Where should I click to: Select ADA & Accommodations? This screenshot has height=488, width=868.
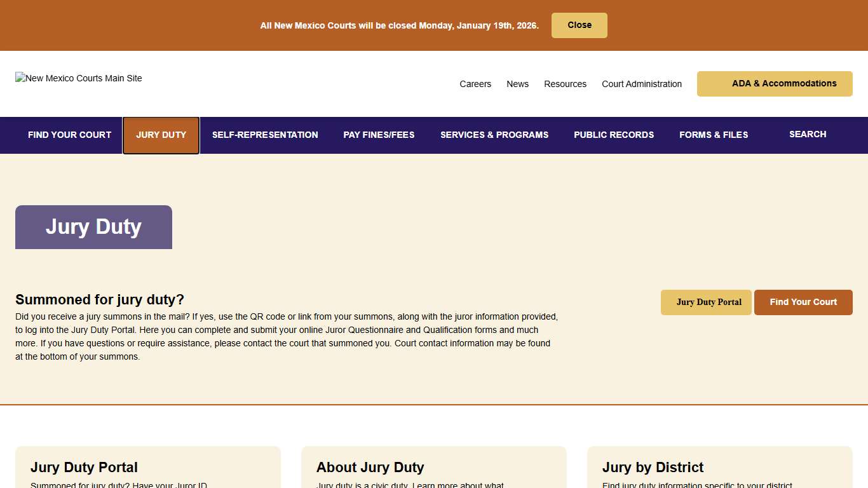click(775, 83)
